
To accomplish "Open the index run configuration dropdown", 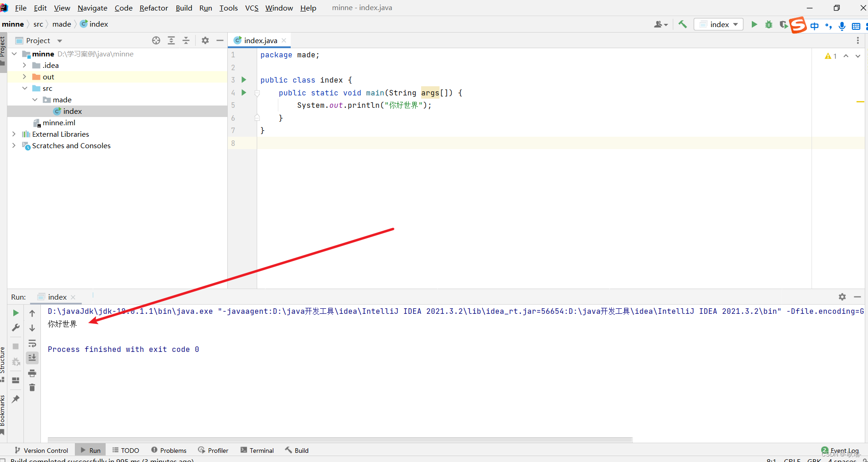I will (x=718, y=24).
